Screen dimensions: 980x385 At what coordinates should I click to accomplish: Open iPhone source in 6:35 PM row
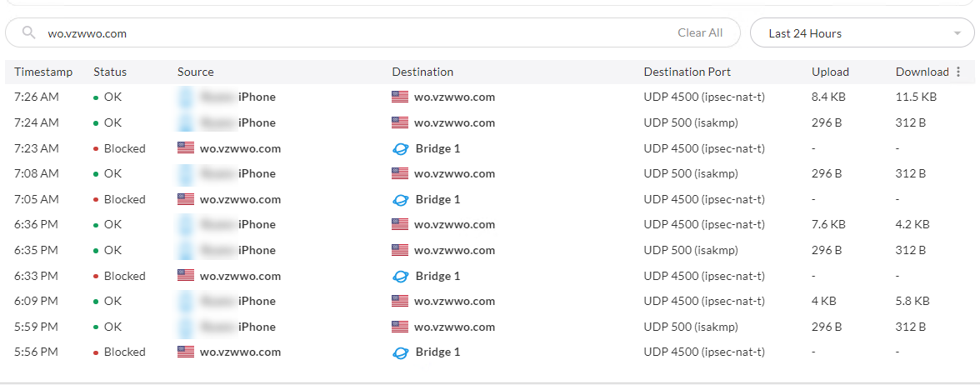coord(257,250)
